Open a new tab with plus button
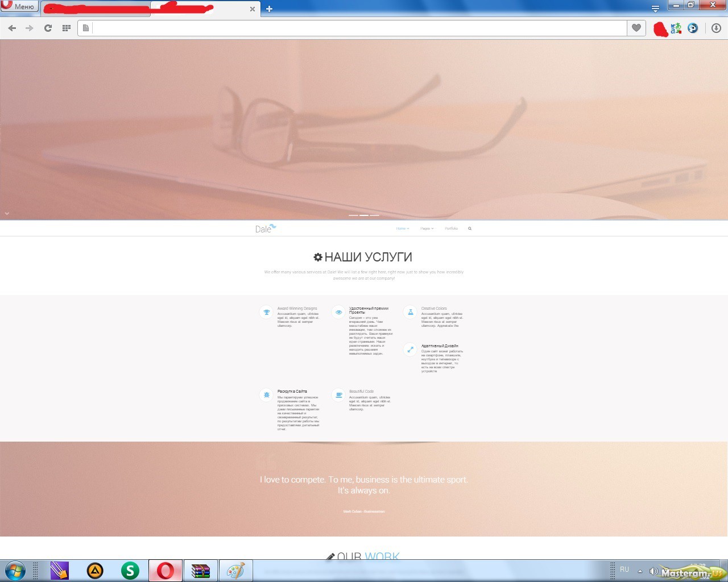 click(269, 9)
